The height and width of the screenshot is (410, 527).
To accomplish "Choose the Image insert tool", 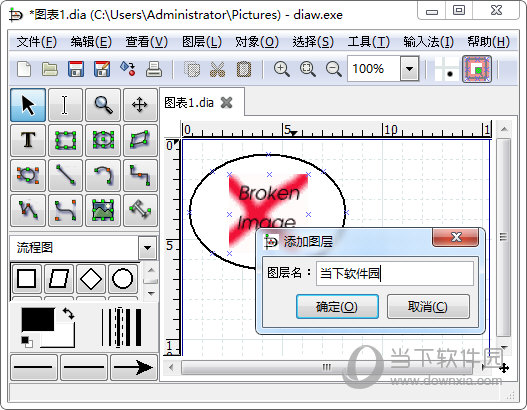I will (103, 210).
